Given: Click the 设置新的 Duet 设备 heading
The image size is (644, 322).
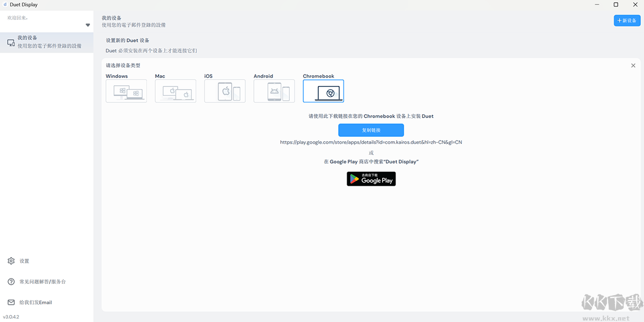Looking at the screenshot, I should [x=128, y=40].
